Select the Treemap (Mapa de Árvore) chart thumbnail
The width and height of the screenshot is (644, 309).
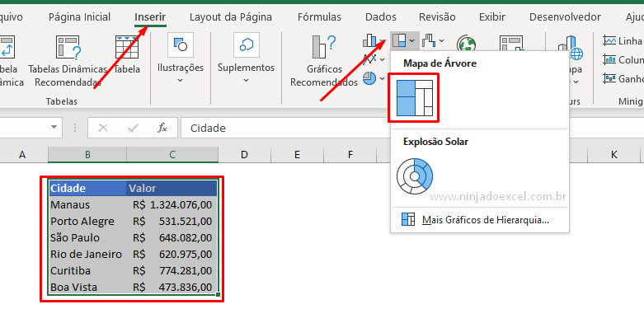(x=415, y=98)
